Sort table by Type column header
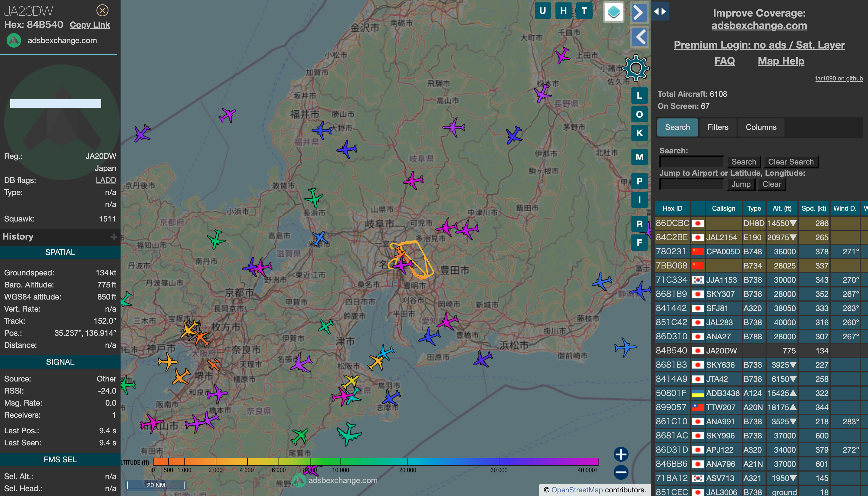 coord(754,209)
